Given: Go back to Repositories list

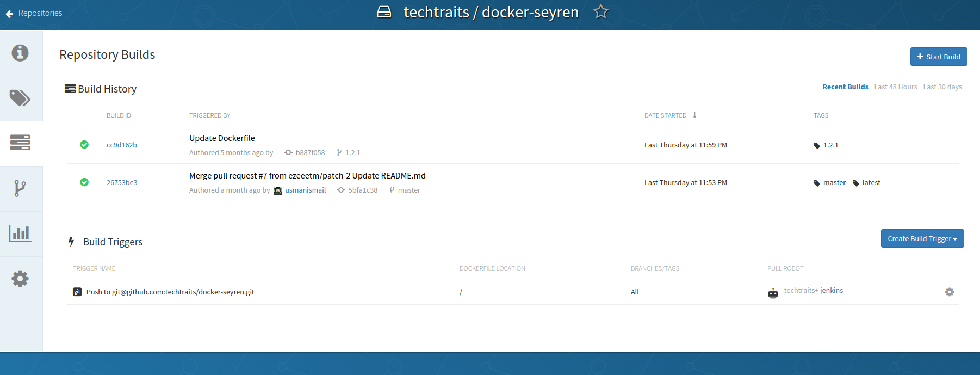Looking at the screenshot, I should pyautogui.click(x=34, y=13).
